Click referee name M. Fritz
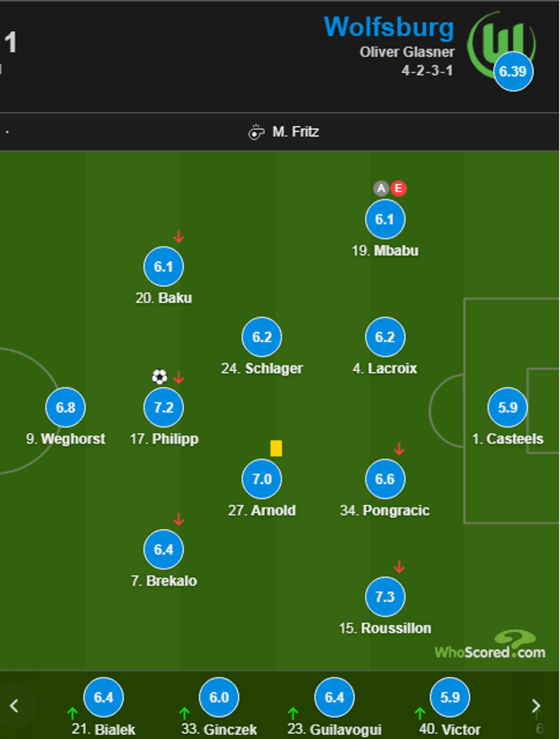This screenshot has height=739, width=560. [295, 132]
